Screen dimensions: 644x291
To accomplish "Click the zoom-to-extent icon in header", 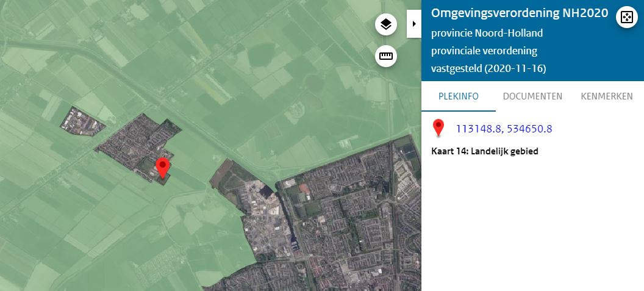I will point(627,17).
